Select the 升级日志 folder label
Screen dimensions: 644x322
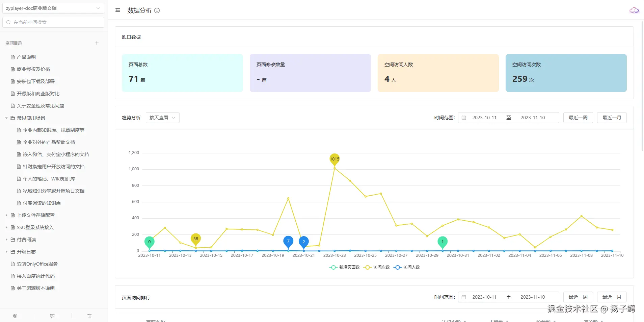pos(26,252)
